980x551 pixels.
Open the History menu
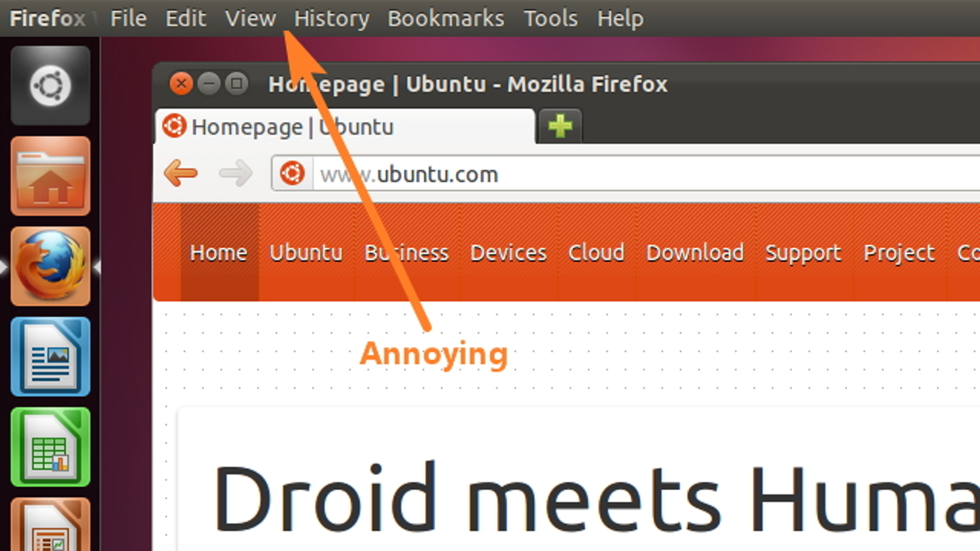click(x=331, y=18)
